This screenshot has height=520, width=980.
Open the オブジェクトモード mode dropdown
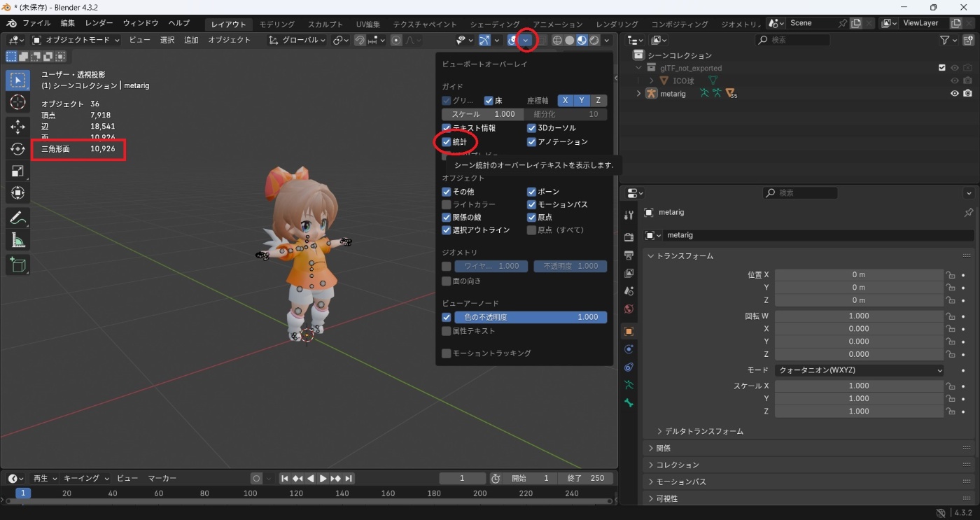(x=76, y=40)
